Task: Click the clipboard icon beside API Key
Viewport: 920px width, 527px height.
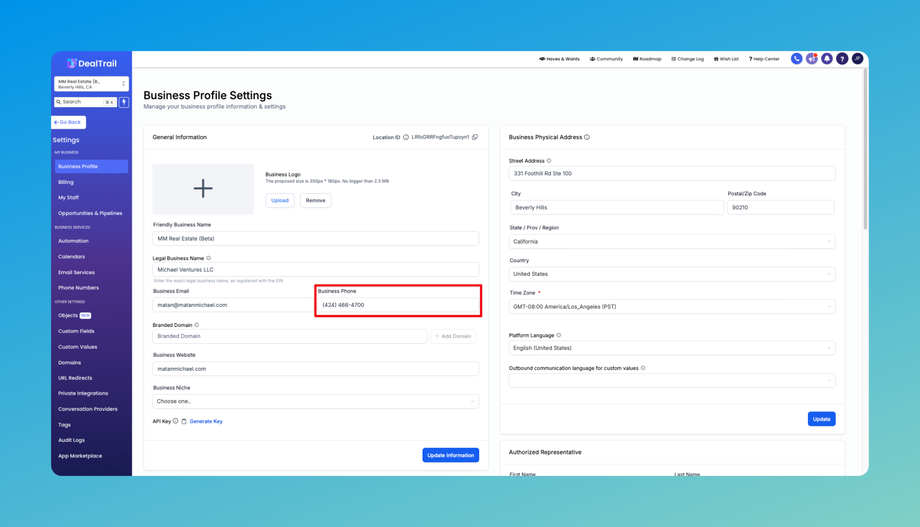Action: tap(184, 422)
